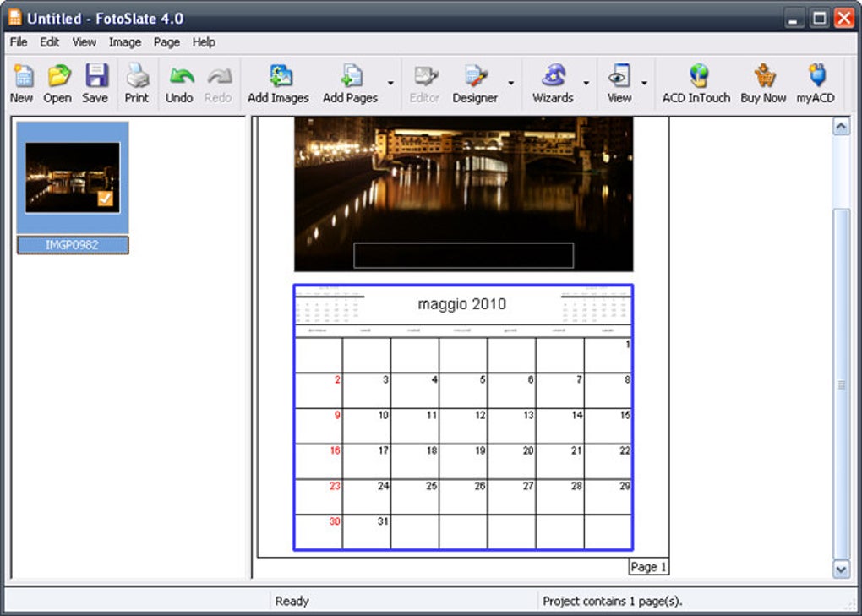This screenshot has width=862, height=616.
Task: Click the down arrow on the vertical scrollbar
Action: coord(842,570)
